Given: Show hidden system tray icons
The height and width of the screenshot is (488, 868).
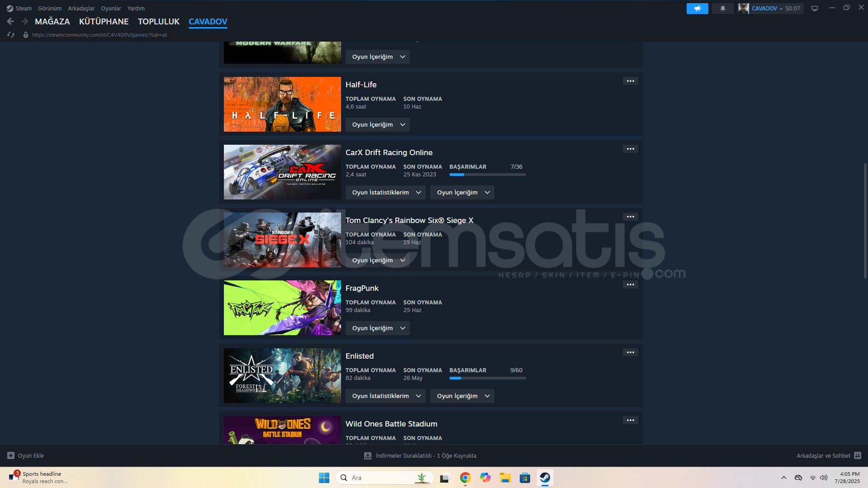Looking at the screenshot, I should pos(784,478).
